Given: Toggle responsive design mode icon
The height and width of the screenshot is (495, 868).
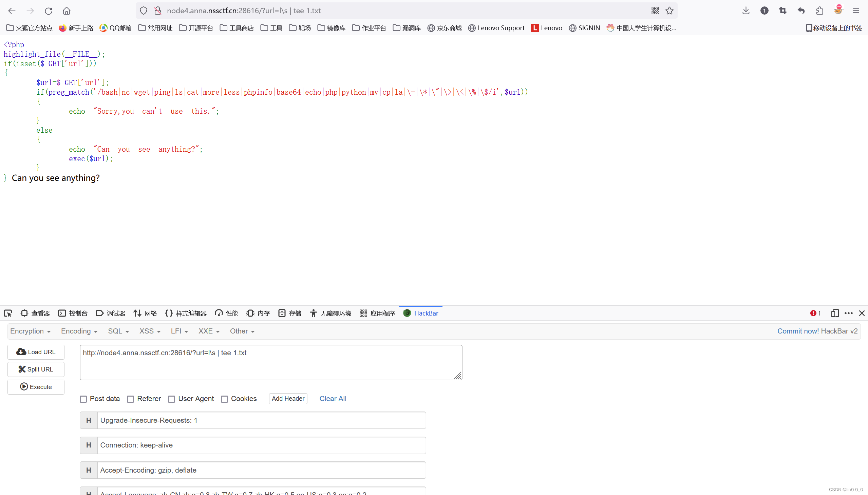Looking at the screenshot, I should (x=835, y=313).
